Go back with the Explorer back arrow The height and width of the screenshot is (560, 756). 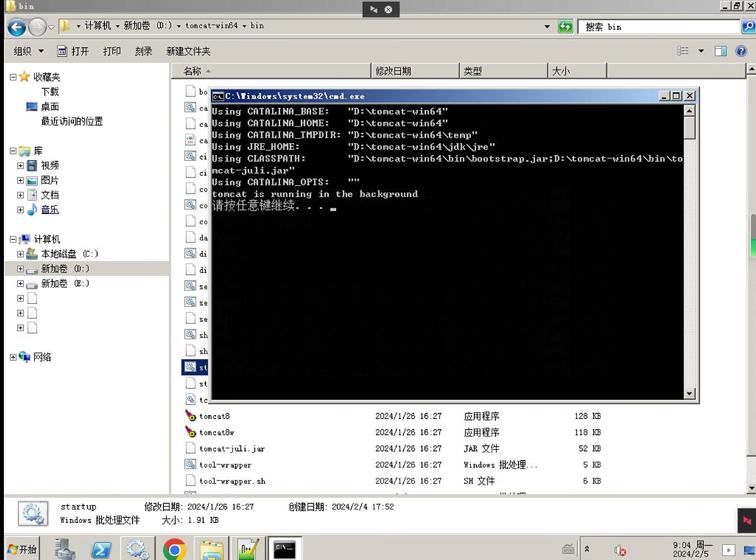click(x=17, y=26)
